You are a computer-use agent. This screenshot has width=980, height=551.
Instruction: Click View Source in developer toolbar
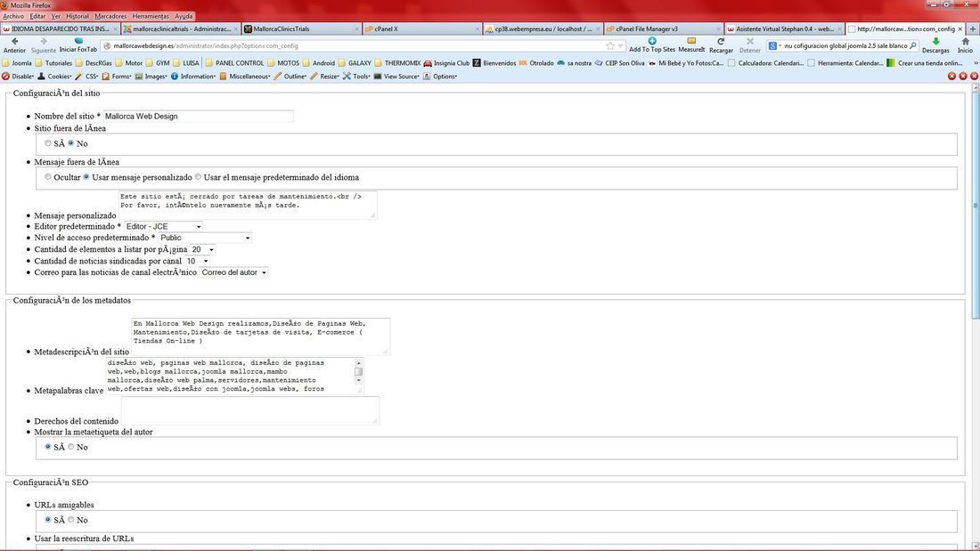[x=396, y=77]
